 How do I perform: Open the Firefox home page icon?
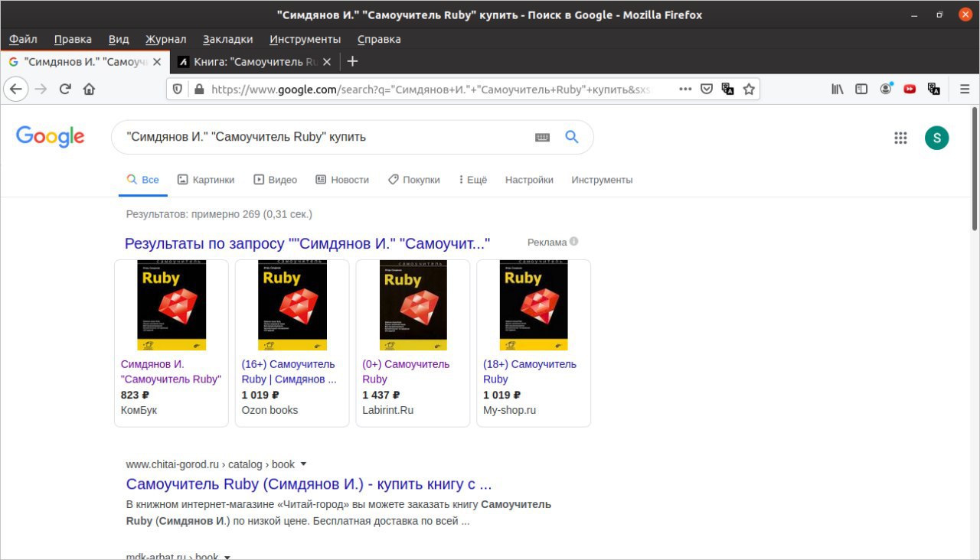[x=89, y=89]
